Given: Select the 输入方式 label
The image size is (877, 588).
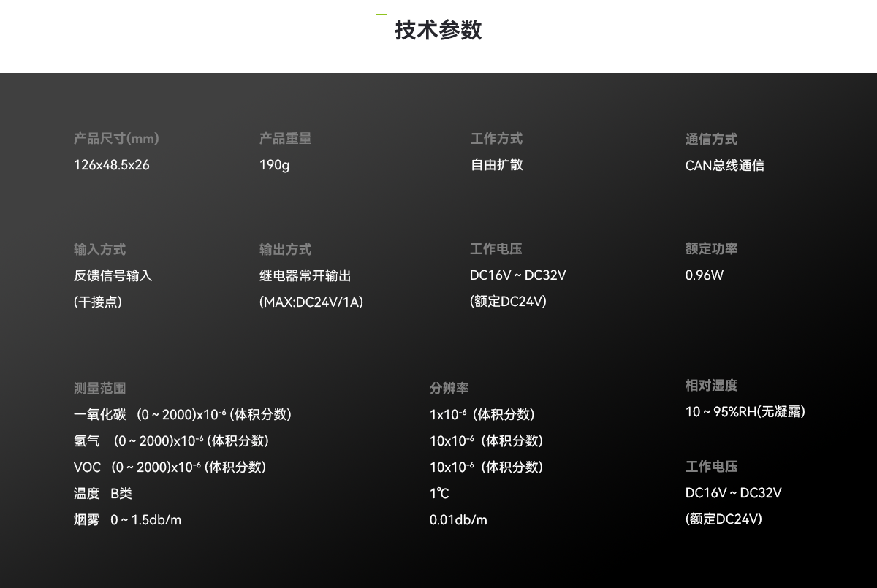Looking at the screenshot, I should [99, 248].
